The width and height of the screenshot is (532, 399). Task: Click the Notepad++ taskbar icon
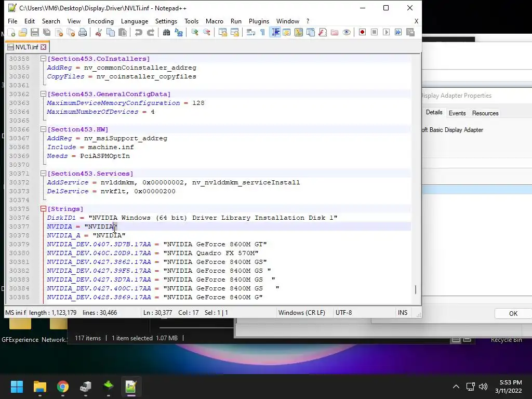pos(130,387)
